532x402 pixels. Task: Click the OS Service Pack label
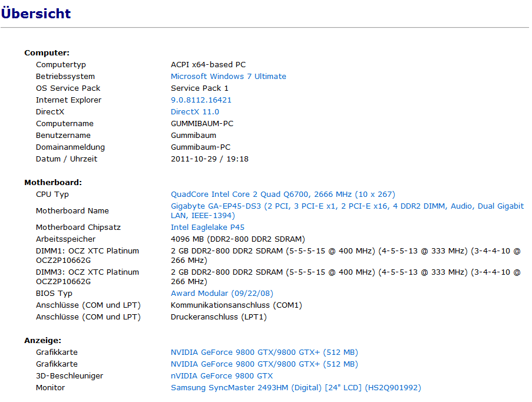tap(68, 88)
